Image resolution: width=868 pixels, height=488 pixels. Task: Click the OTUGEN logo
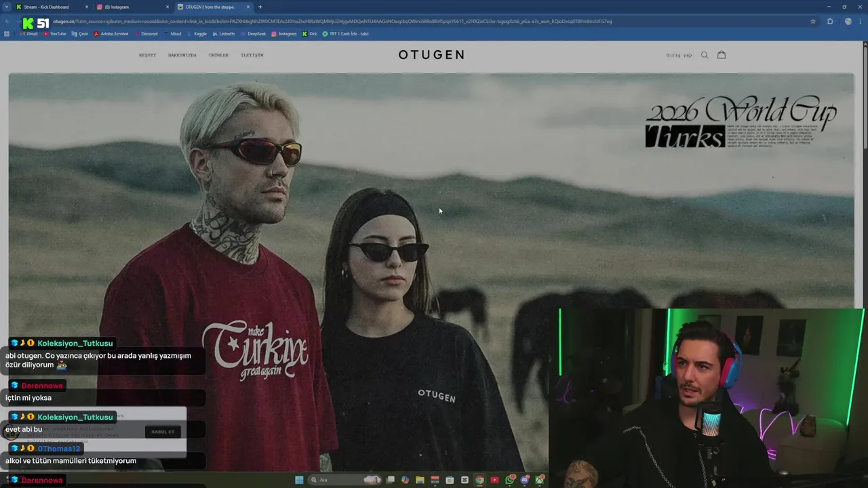tap(431, 55)
